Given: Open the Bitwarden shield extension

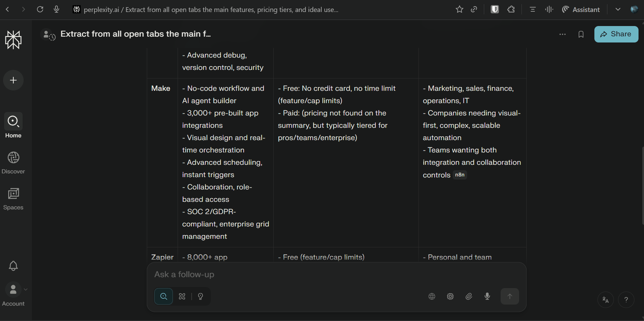Looking at the screenshot, I should [x=495, y=10].
